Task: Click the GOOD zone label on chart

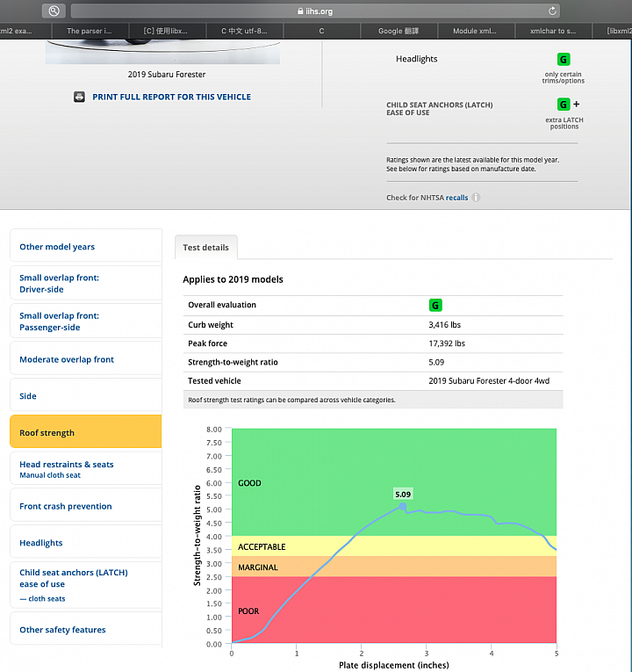Action: click(x=249, y=483)
